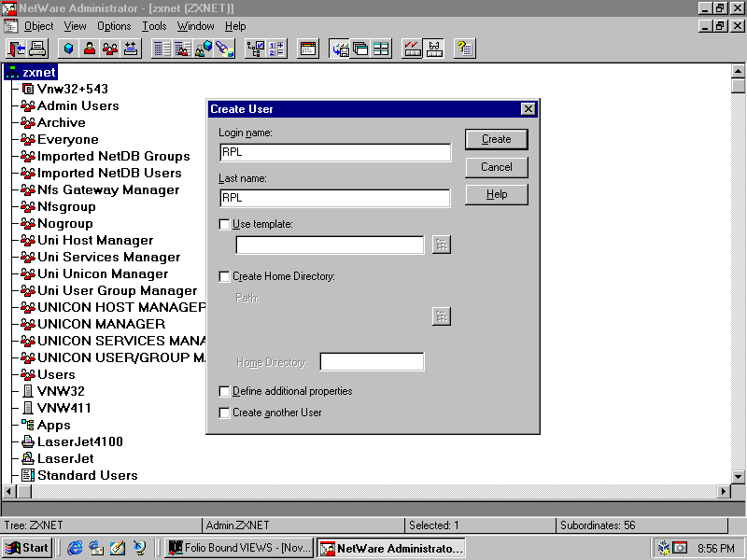Click the tree with checkmark icon

(255, 49)
